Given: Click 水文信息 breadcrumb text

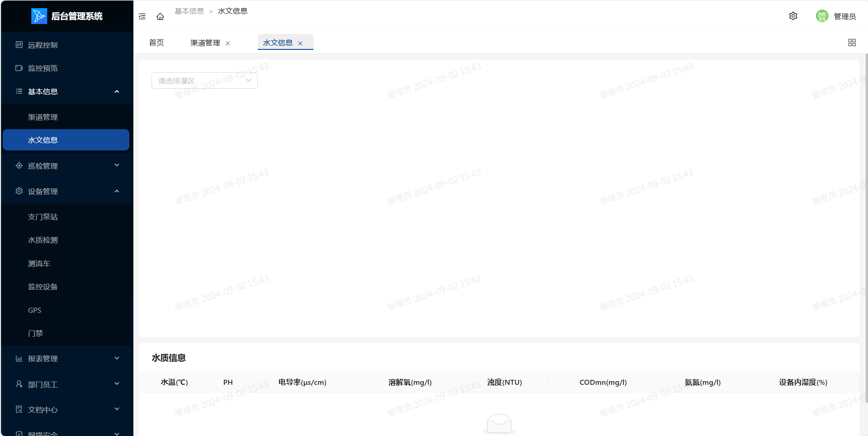Looking at the screenshot, I should pos(232,11).
